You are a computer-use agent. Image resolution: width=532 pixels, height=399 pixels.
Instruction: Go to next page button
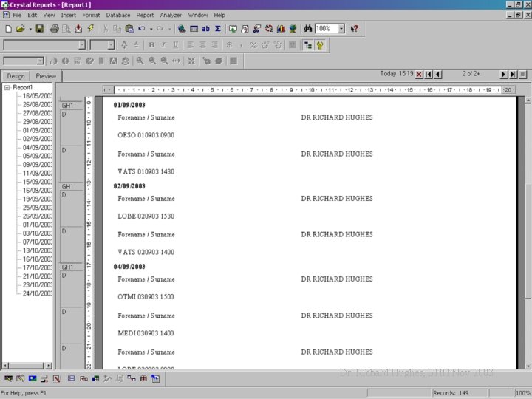click(504, 75)
